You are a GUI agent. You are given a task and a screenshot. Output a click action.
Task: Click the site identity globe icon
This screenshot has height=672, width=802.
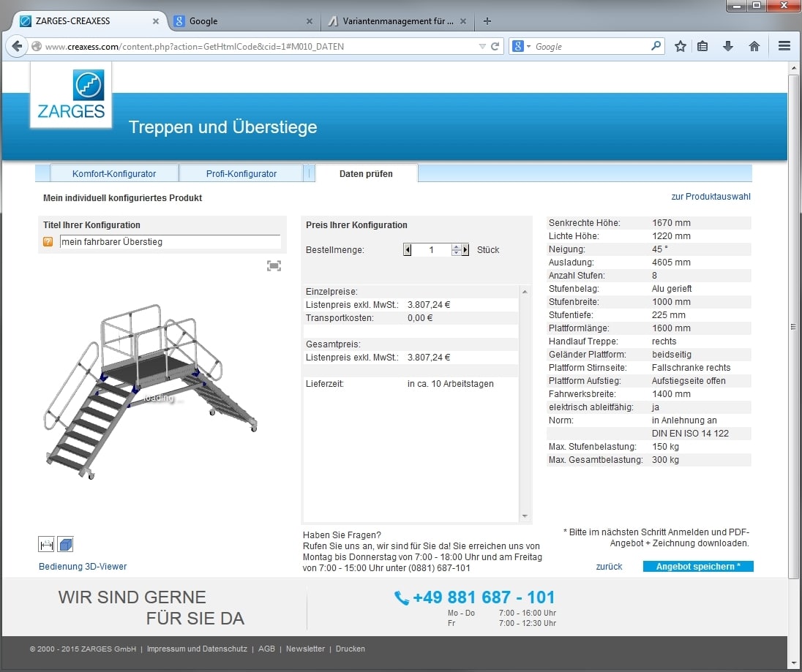coord(37,47)
